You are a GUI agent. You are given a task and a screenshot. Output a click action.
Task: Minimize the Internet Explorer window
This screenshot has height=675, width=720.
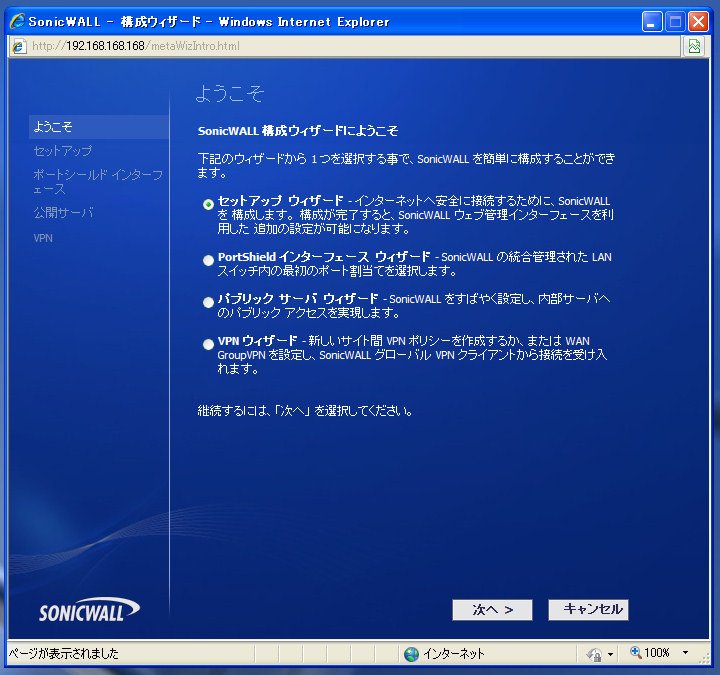click(652, 22)
